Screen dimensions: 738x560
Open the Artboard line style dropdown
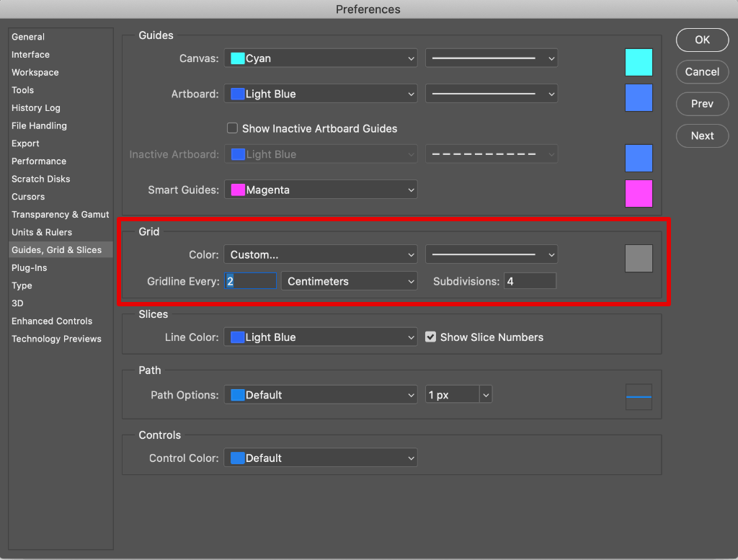pos(492,94)
